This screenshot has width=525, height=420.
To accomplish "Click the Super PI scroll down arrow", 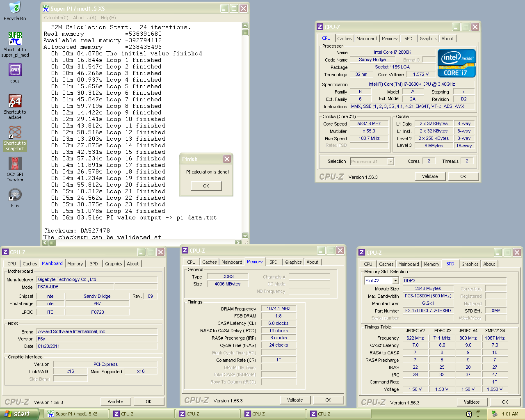I will point(245,235).
